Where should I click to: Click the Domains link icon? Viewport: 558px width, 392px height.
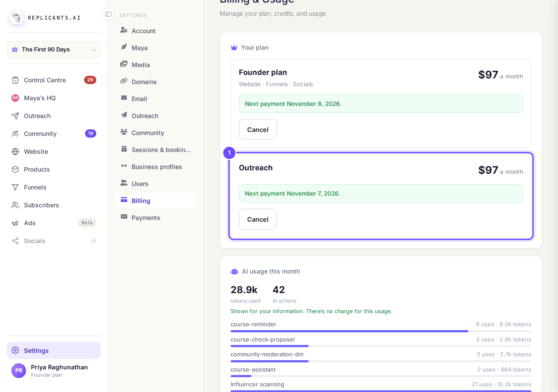124,81
